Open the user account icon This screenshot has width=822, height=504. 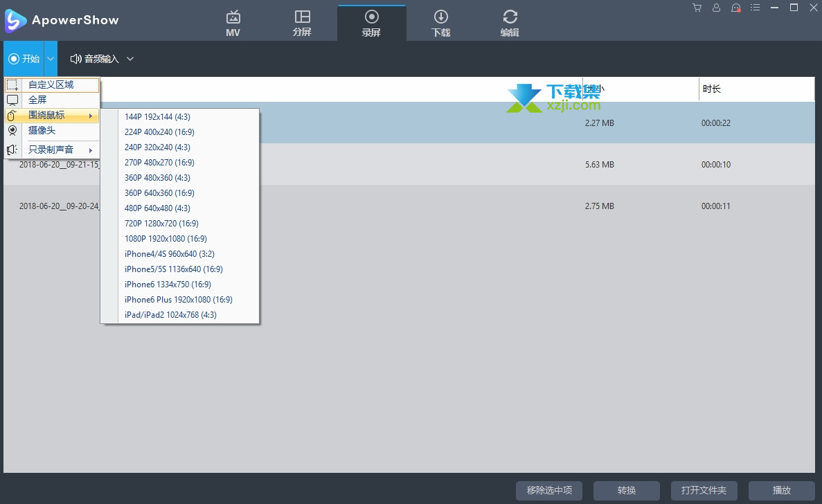(x=716, y=8)
